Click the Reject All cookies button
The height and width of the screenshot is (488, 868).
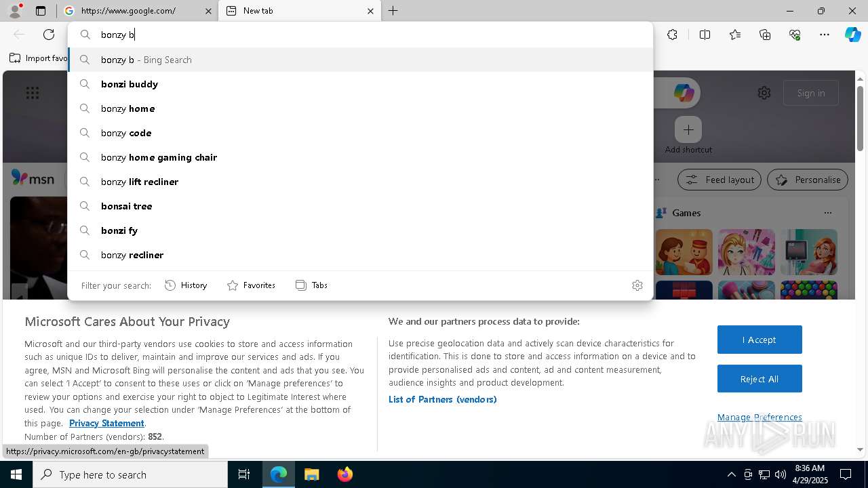pos(759,379)
